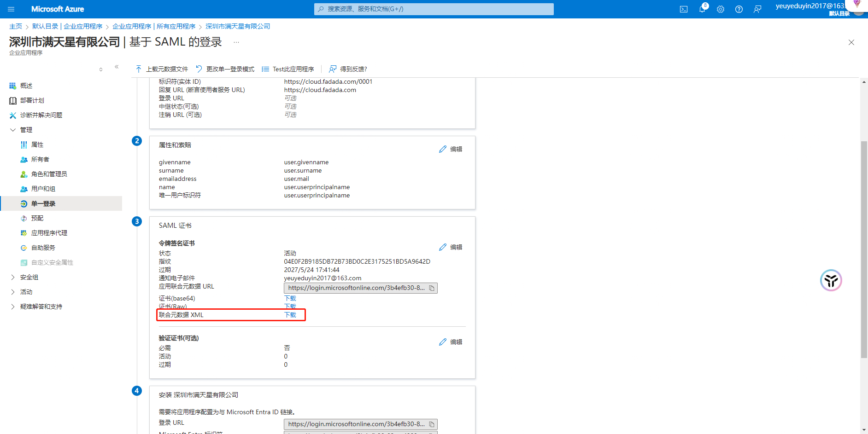
Task: Click Test this application button
Action: [288, 69]
